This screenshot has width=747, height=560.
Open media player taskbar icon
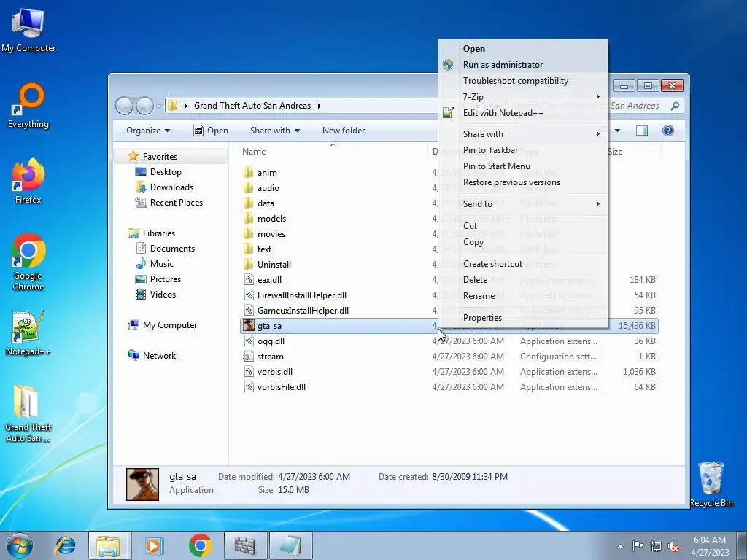(153, 545)
